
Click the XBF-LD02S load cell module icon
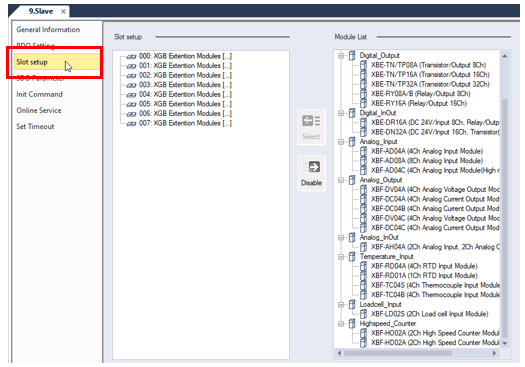point(363,314)
